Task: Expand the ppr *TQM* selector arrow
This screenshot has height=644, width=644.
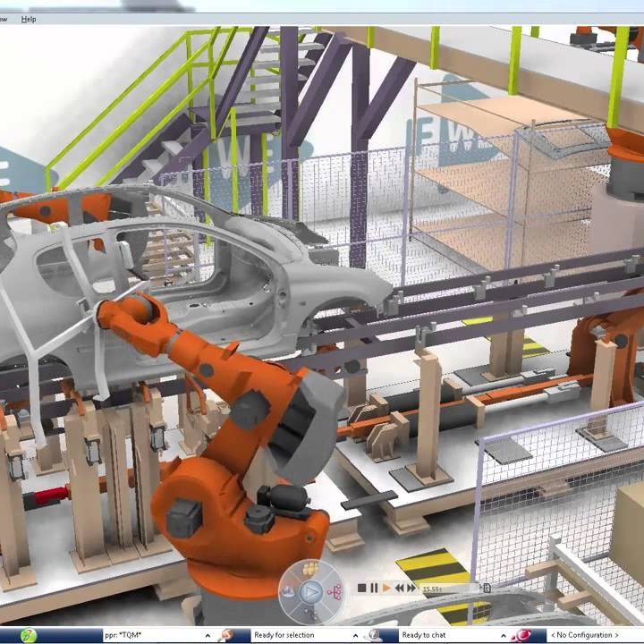Action: coord(208,635)
